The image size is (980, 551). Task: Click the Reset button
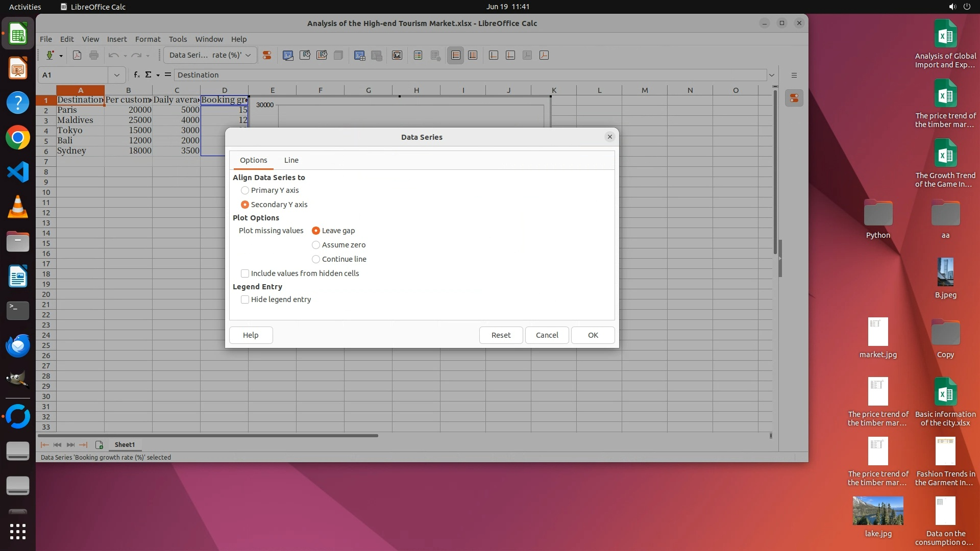(500, 335)
